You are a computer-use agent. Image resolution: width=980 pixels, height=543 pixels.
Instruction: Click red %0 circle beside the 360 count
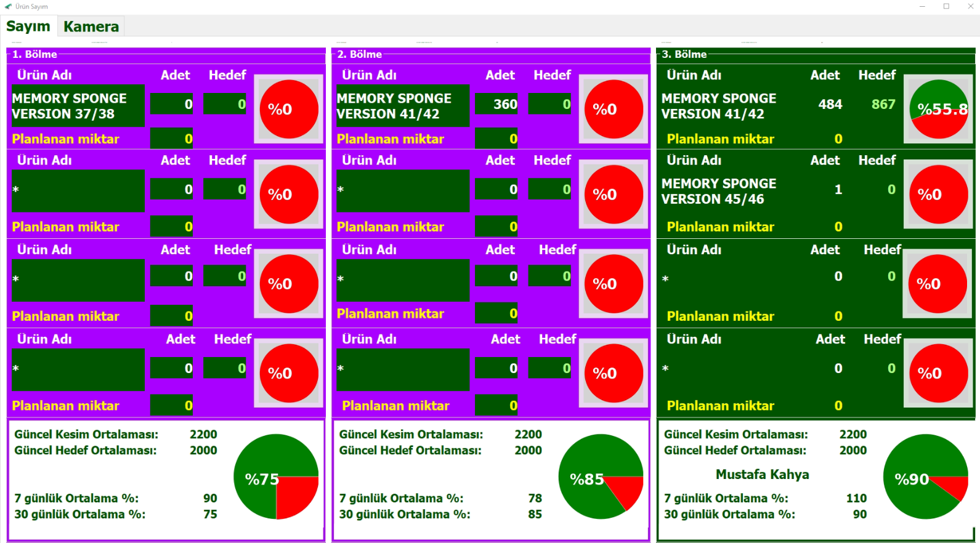pyautogui.click(x=614, y=109)
